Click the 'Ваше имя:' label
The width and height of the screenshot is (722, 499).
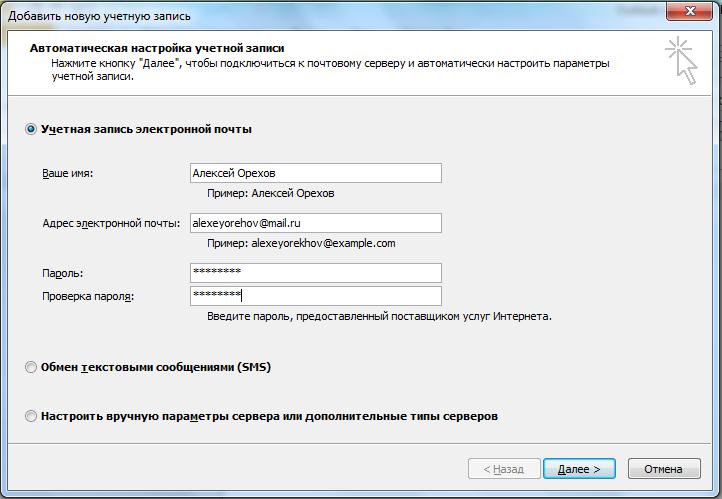(67, 174)
